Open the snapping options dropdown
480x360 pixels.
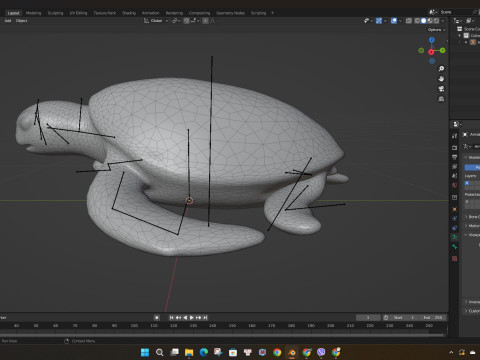[195, 21]
